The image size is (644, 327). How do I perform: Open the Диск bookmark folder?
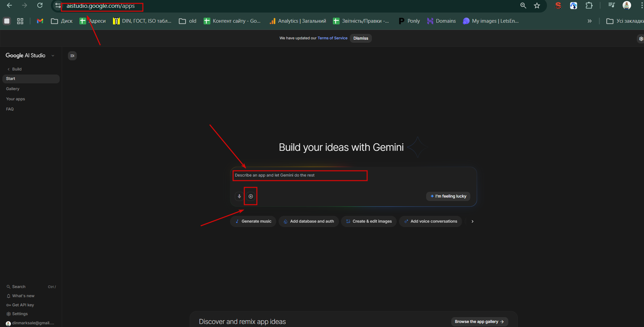[x=62, y=21]
